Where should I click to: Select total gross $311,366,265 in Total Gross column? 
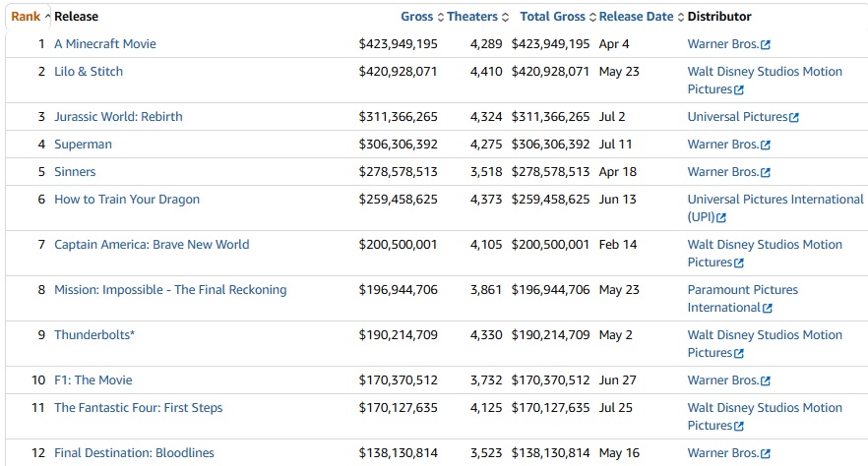551,117
